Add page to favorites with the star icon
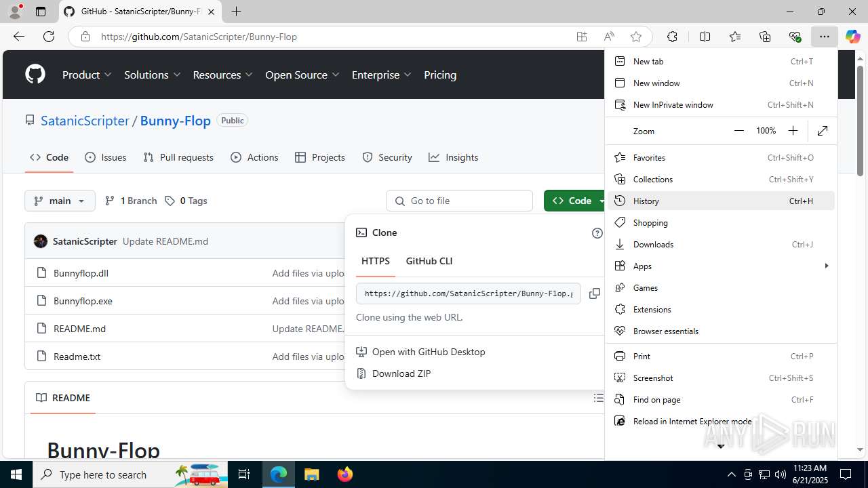Screen dimensions: 868x488 coord(636,37)
